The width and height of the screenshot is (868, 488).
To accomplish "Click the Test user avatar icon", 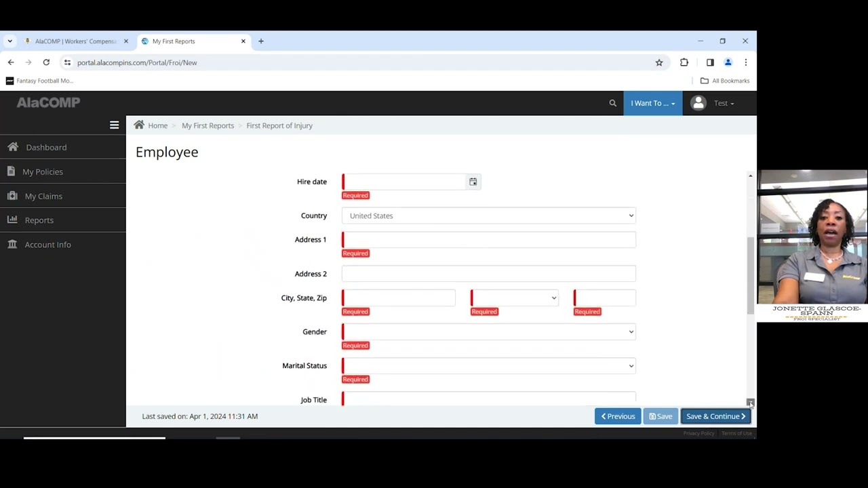I will 698,103.
